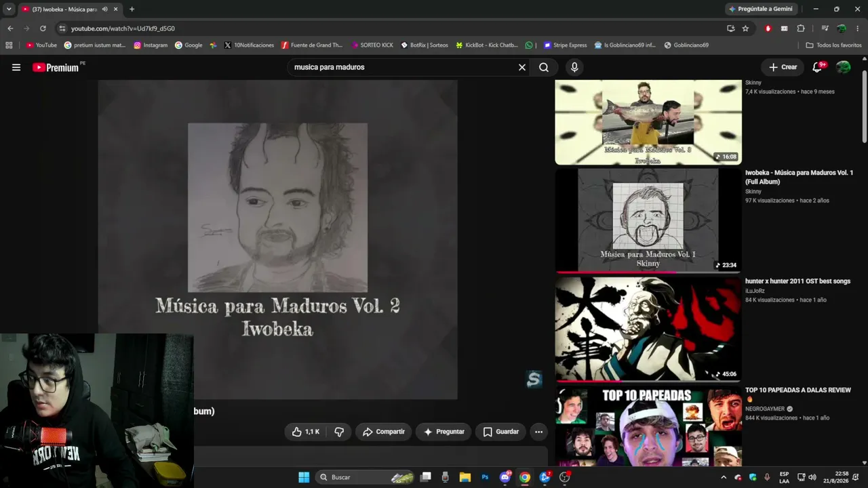Click the taskbar Buscar search box
This screenshot has height=488, width=868.
[365, 477]
